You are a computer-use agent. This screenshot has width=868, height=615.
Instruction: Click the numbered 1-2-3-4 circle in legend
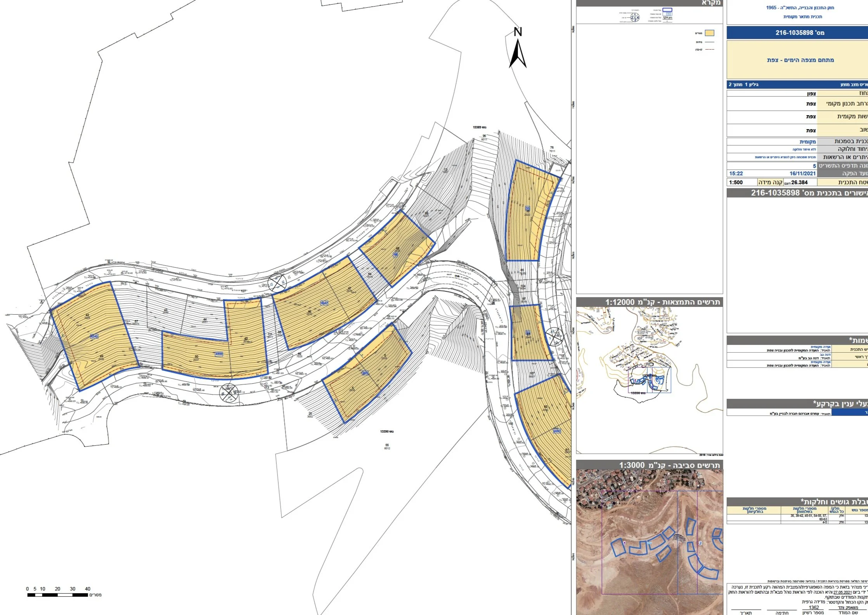point(635,17)
